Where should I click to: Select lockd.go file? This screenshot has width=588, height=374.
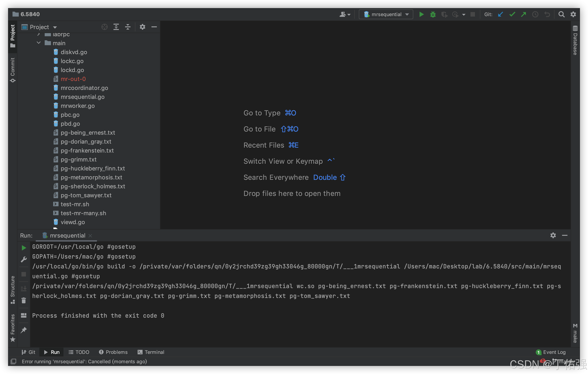pyautogui.click(x=72, y=70)
